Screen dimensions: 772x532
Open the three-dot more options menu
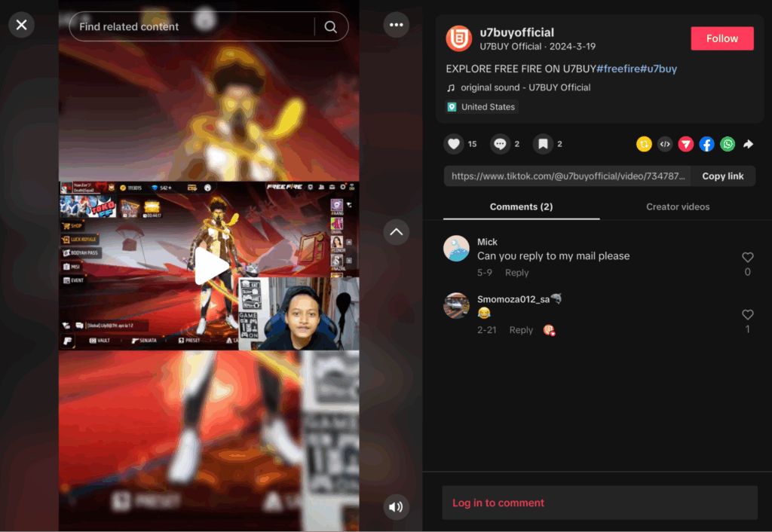click(397, 25)
